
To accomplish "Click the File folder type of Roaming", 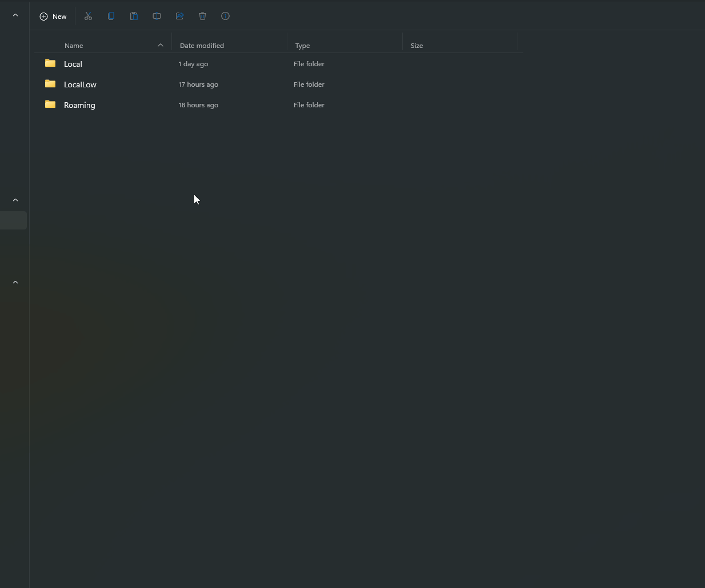I will [309, 105].
